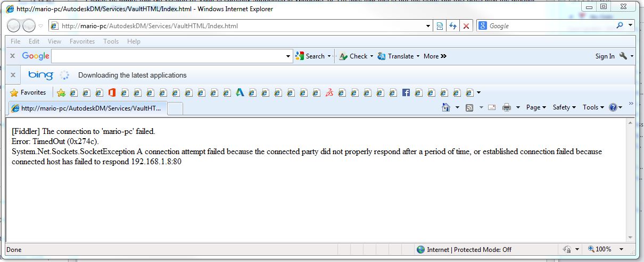Click the Internet zone globe icon
This screenshot has height=262, width=644.
[x=421, y=249]
